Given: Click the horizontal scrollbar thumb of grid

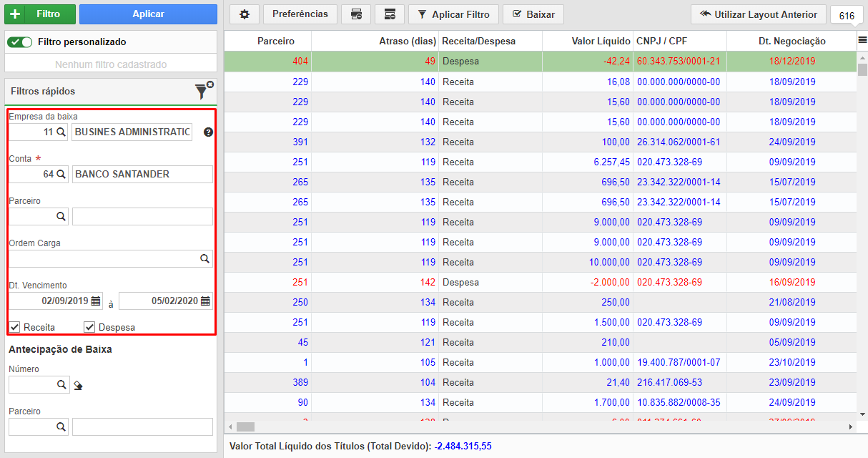Looking at the screenshot, I should tap(245, 427).
